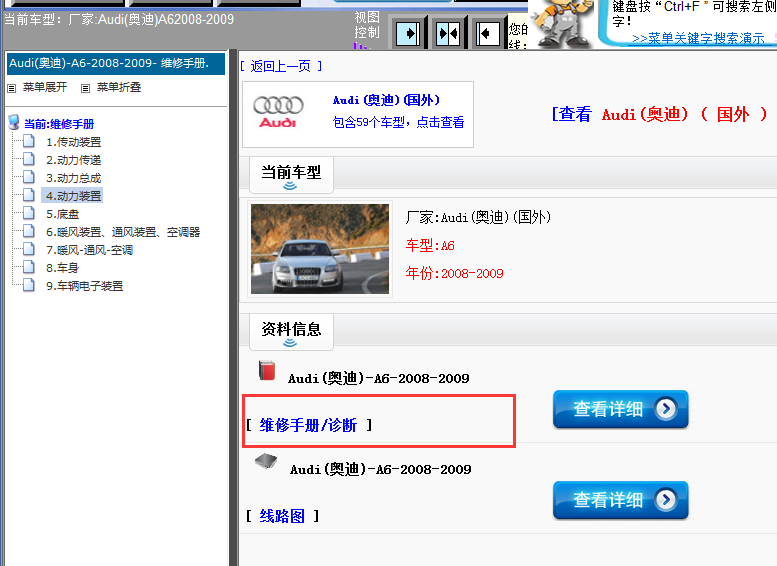This screenshot has height=566, width=777.
Task: Click the 菜单折叠 collapse-menu icon
Action: (x=86, y=88)
